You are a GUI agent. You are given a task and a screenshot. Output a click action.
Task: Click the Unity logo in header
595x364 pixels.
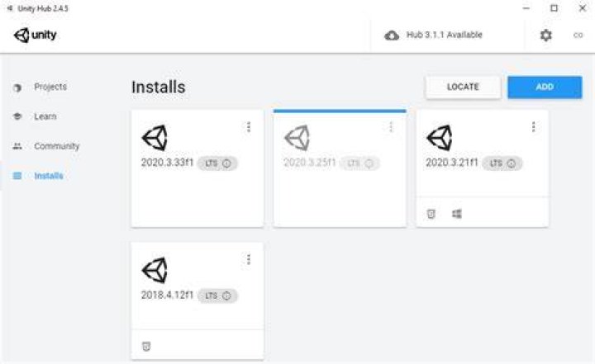point(35,35)
